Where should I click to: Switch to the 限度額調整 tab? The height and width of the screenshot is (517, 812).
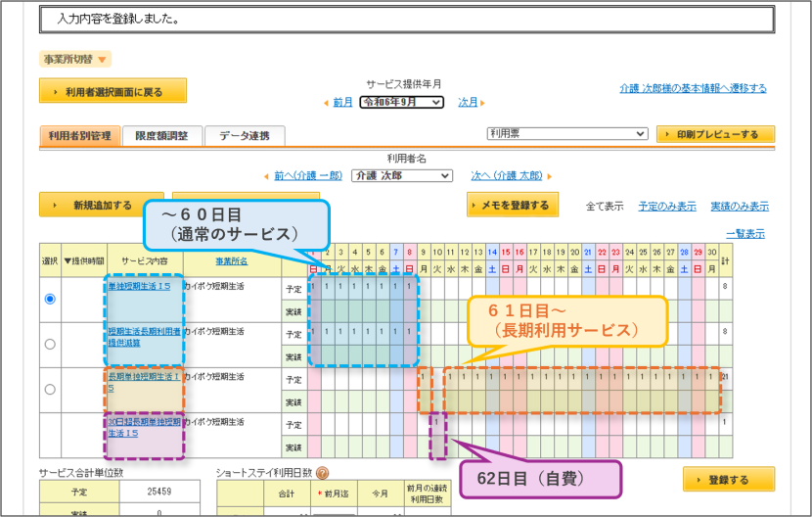162,136
